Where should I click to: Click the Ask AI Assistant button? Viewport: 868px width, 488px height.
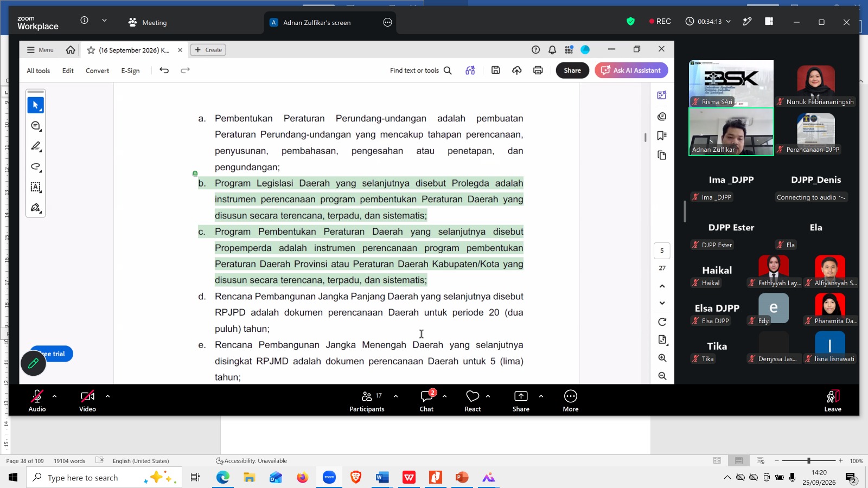(631, 70)
